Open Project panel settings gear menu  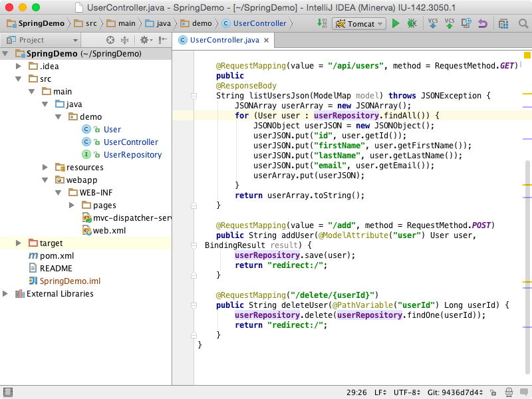click(145, 40)
